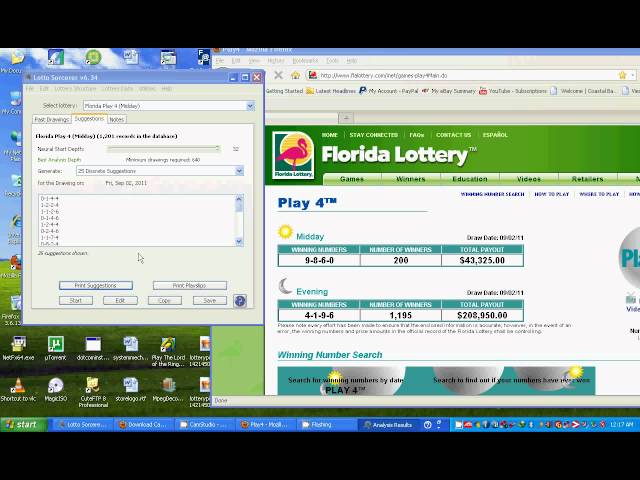Image resolution: width=640 pixels, height=480 pixels.
Task: Open the Select lottery dropdown
Action: tap(250, 106)
